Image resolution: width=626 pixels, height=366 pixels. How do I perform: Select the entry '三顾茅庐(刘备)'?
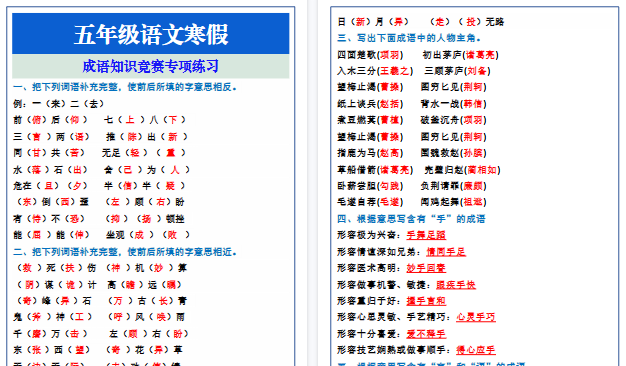coord(458,71)
